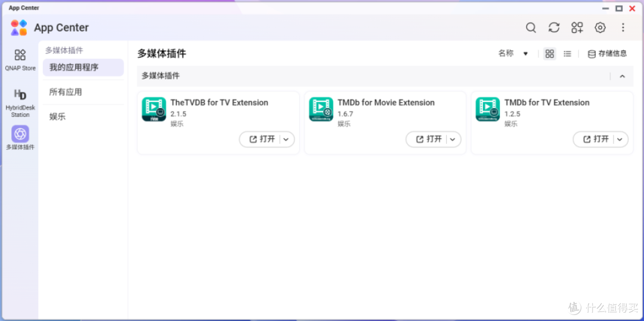The image size is (644, 321).
Task: Click the TheTVDB for TV Extension title
Action: pos(219,103)
